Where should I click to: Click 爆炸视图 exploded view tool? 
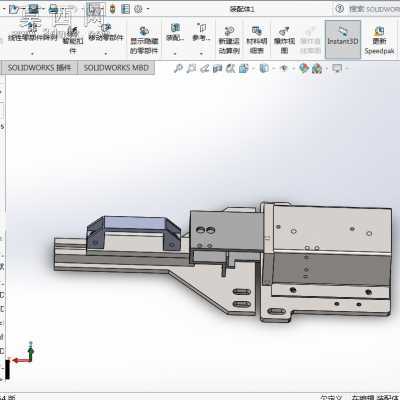click(x=284, y=40)
